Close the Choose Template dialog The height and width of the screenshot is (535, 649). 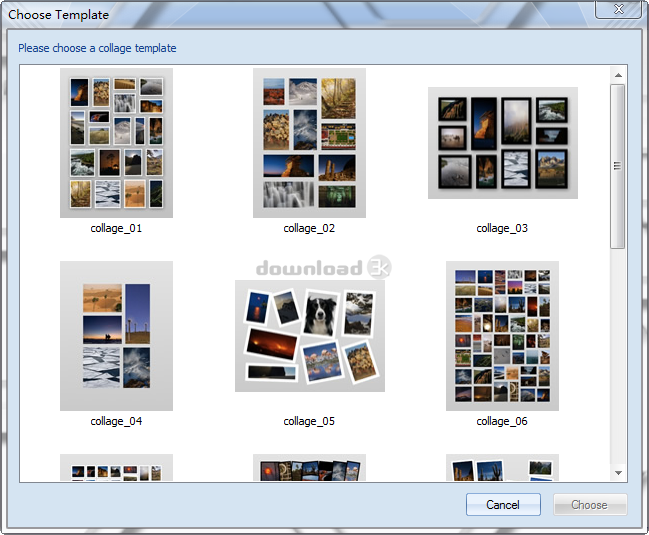(618, 9)
